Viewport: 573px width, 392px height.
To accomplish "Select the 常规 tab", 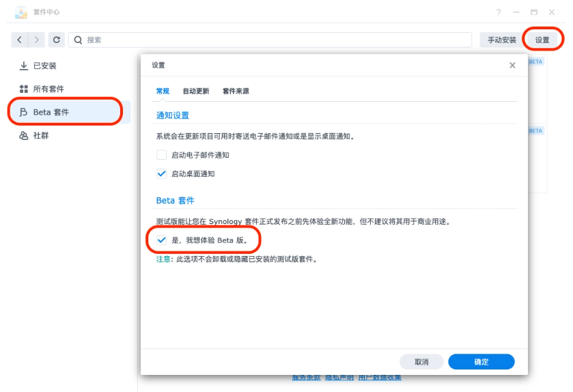I will click(x=163, y=91).
